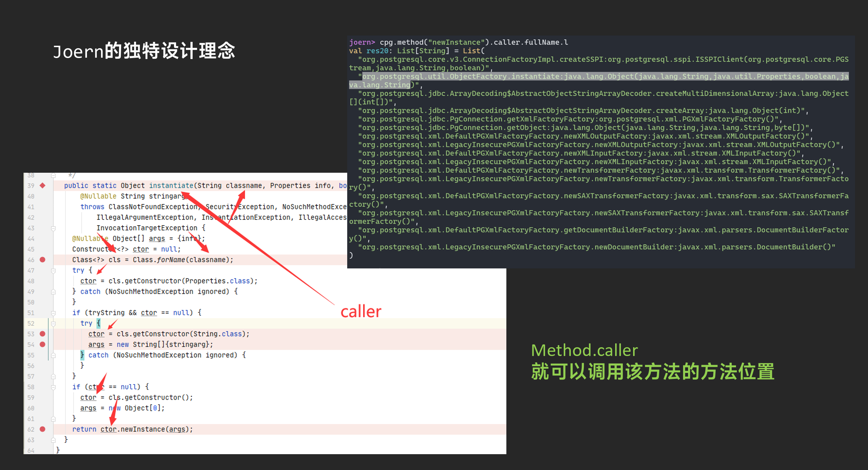Screen dimensions: 868x470
Task: Collapse the if block at line 51
Action: tap(54, 313)
